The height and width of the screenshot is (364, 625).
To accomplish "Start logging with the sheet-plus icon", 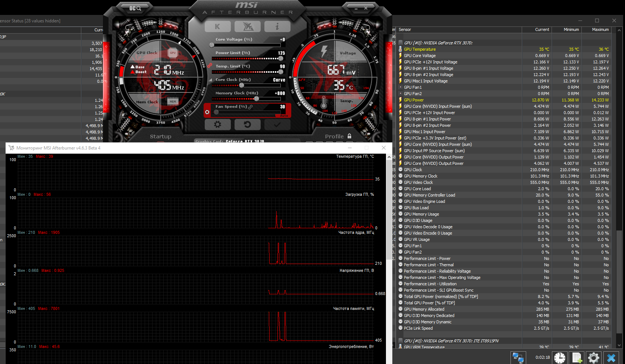I will point(577,357).
